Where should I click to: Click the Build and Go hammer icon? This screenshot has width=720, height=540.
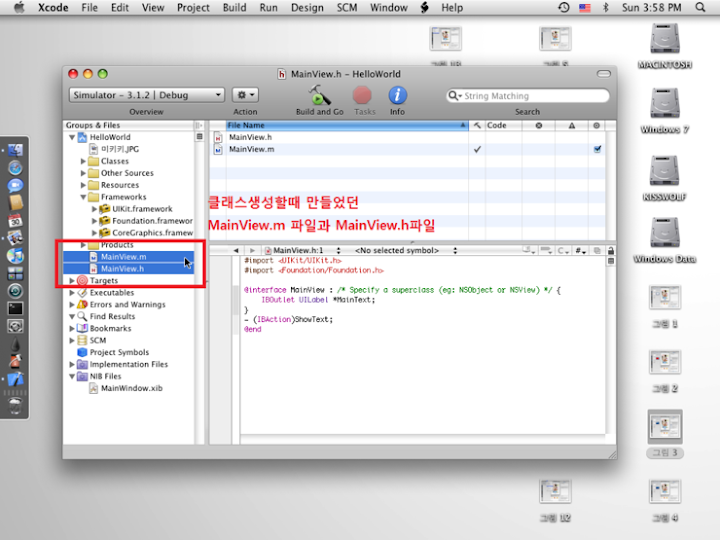coord(319,96)
